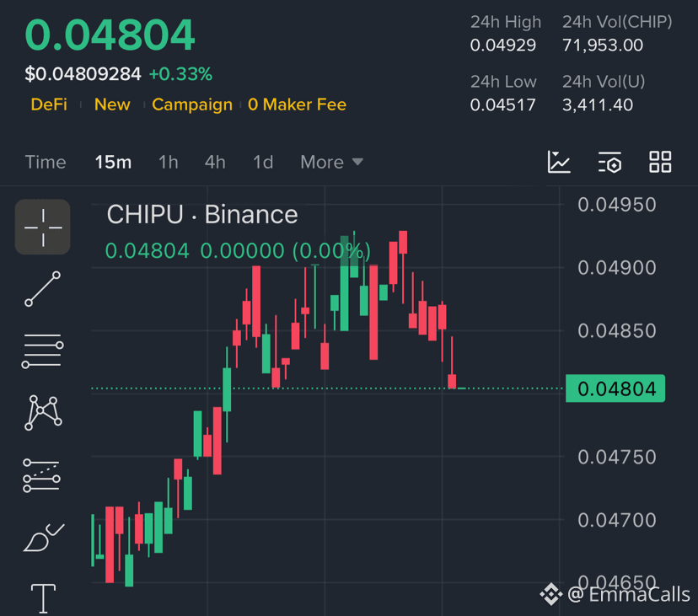Select the trend line drawing tool
698x616 pixels.
pos(43,289)
